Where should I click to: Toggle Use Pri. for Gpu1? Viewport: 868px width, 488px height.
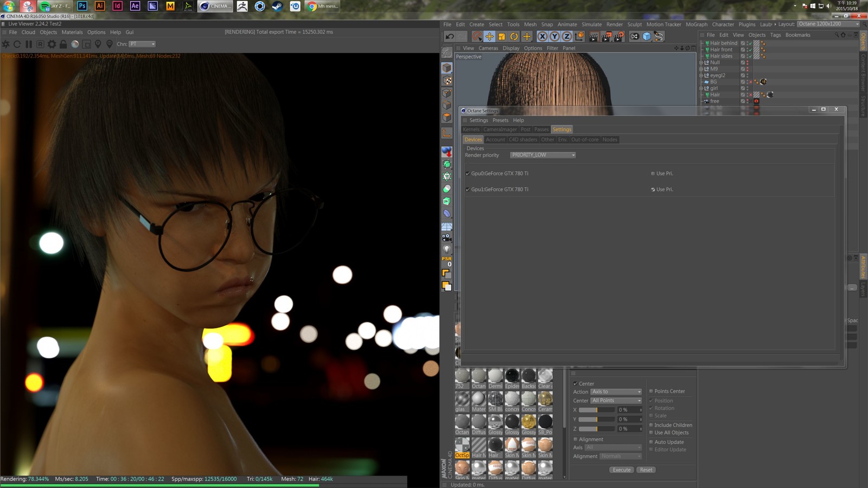[653, 189]
